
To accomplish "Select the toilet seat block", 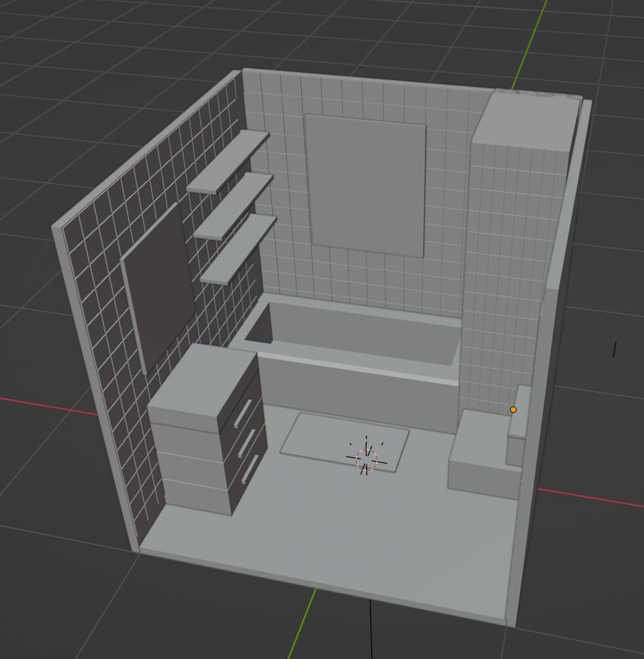I will click(483, 456).
